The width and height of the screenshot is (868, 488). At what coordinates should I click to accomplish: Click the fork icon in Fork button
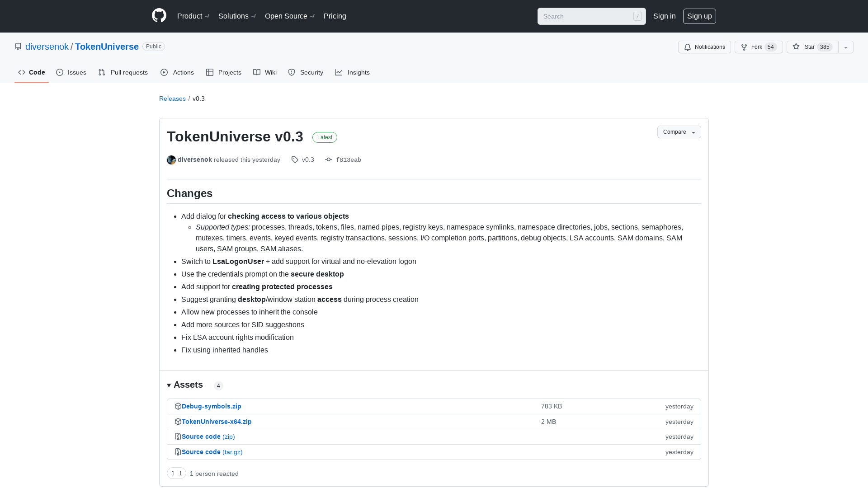click(744, 47)
